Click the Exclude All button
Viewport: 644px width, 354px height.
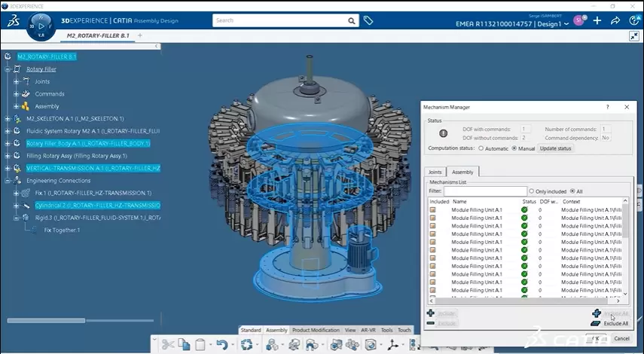coord(610,323)
